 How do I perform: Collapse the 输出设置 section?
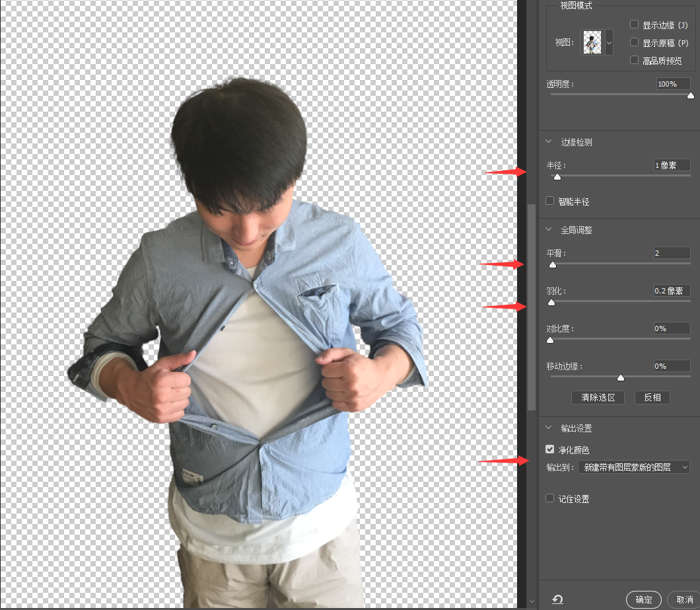point(549,428)
